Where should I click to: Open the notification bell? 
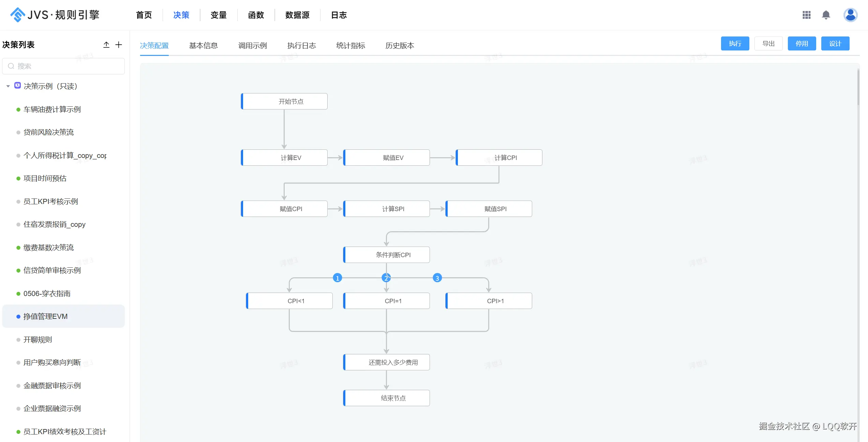tap(826, 15)
